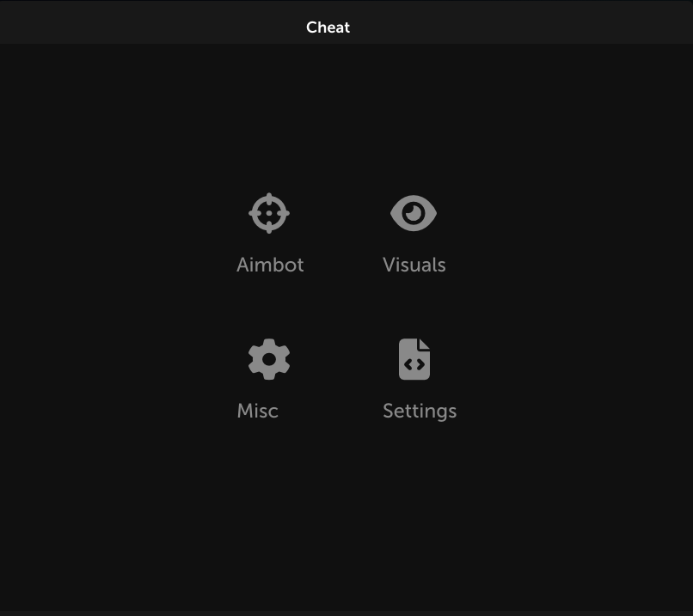Go to the Aimbot section
Screen dimensions: 693x616
(x=270, y=233)
